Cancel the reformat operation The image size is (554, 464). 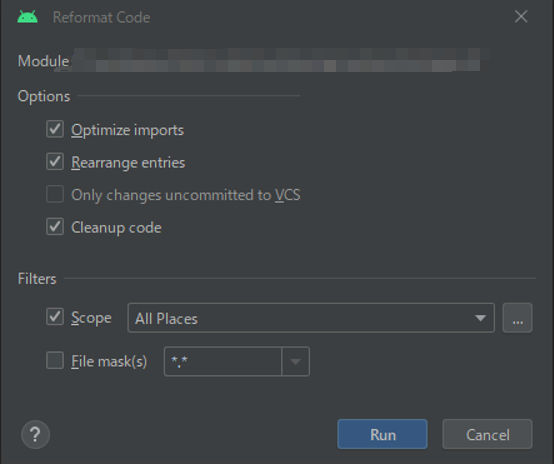click(x=487, y=434)
